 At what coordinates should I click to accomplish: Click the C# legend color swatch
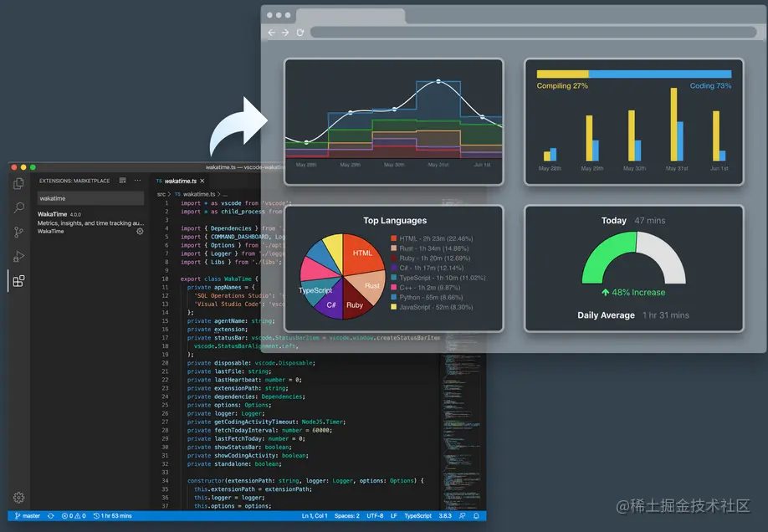(394, 268)
